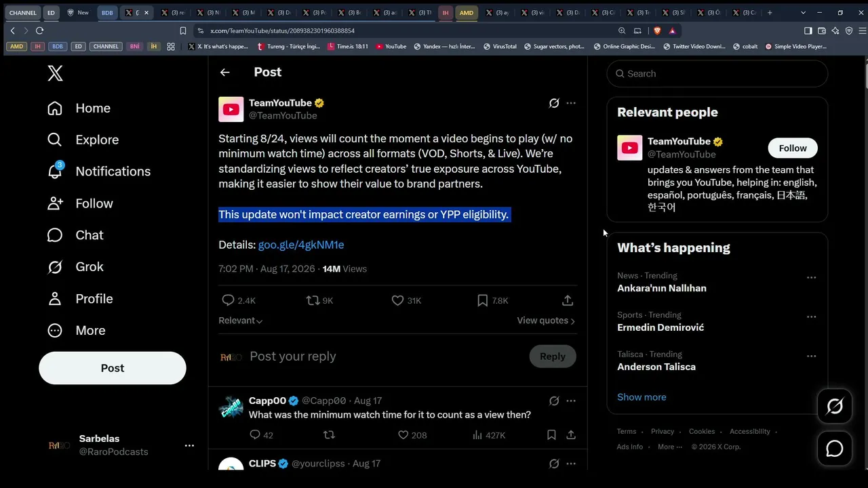Image resolution: width=868 pixels, height=488 pixels.
Task: Bookmark this page using the address bar icon
Action: pos(183,30)
